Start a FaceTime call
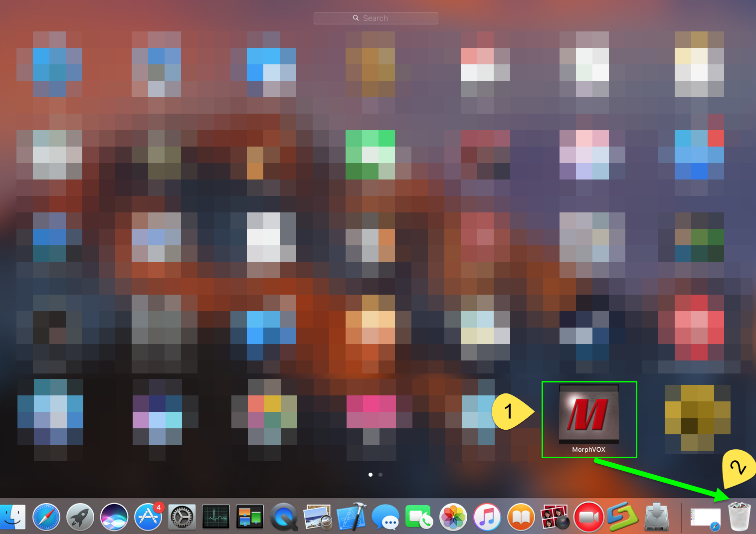The height and width of the screenshot is (534, 756). point(419,517)
